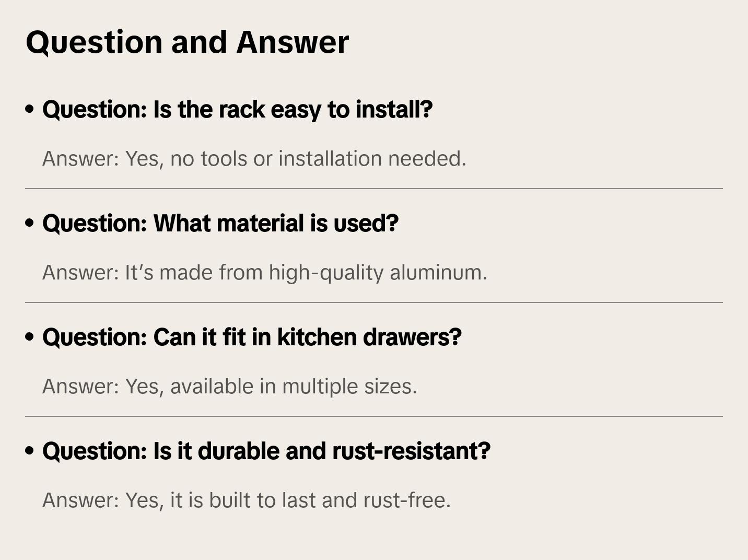748x560 pixels.
Task: Click the question about rack installation ease
Action: pyautogui.click(x=237, y=110)
